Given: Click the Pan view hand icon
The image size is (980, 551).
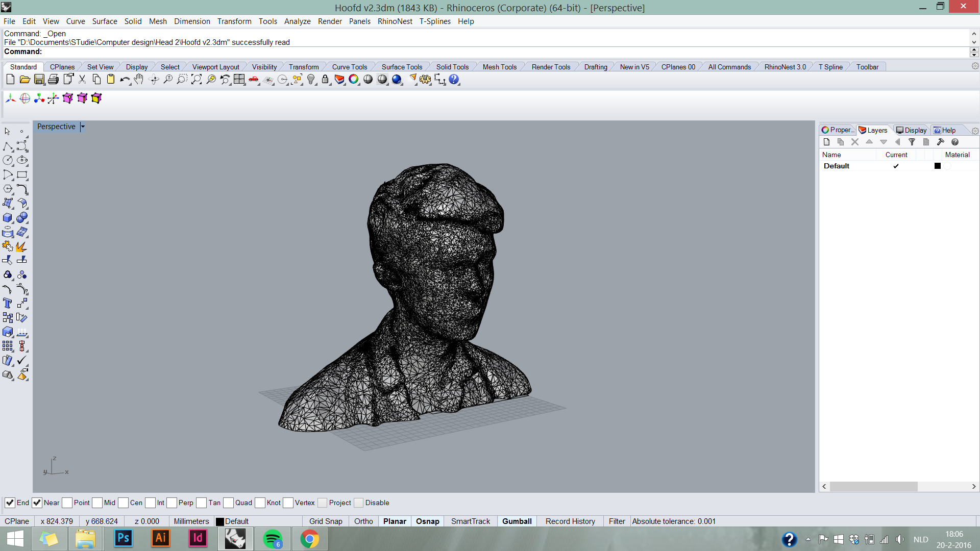Looking at the screenshot, I should coord(139,80).
